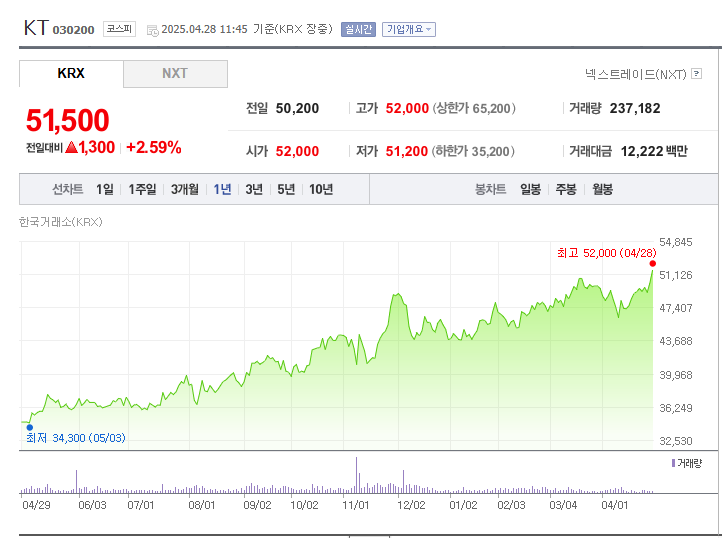Click the stock code 030200
This screenshot has width=722, height=538.
tap(73, 30)
